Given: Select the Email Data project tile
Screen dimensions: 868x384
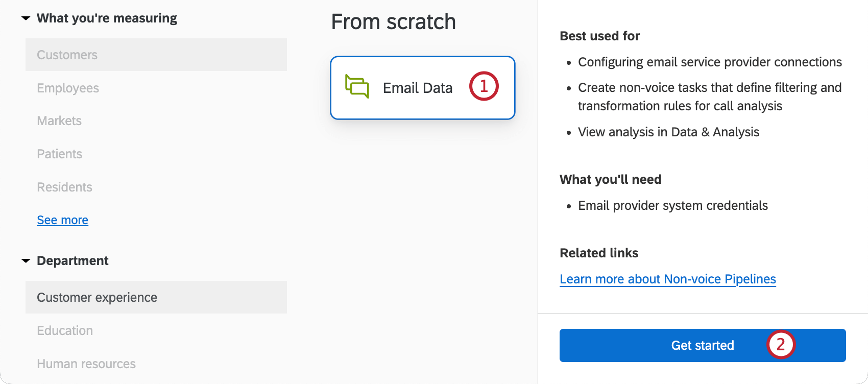Looking at the screenshot, I should (423, 87).
